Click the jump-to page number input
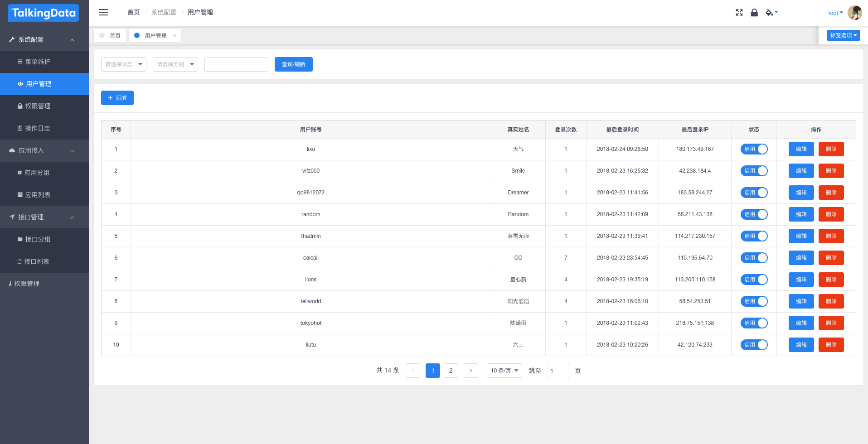Screen dimensions: 868x444 click(x=558, y=371)
